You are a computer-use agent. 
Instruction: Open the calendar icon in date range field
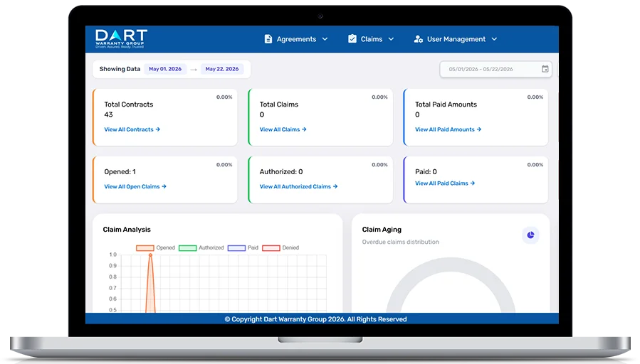pos(545,69)
